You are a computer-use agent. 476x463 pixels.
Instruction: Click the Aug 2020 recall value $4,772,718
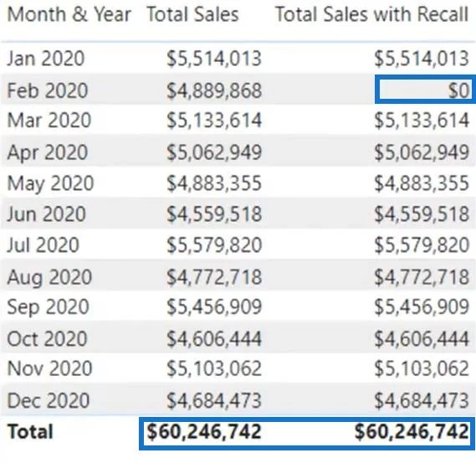422,277
